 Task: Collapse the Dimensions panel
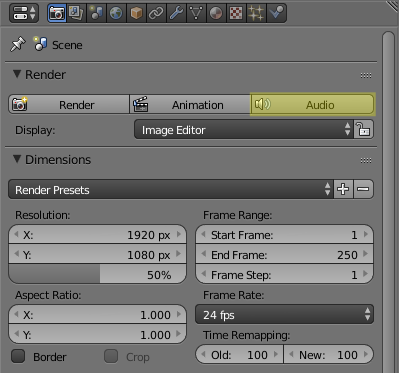tap(17, 159)
